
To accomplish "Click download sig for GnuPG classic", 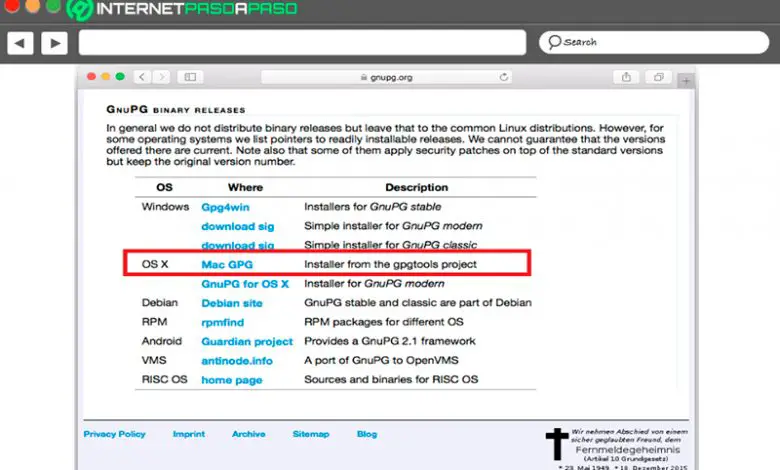I will coord(238,245).
